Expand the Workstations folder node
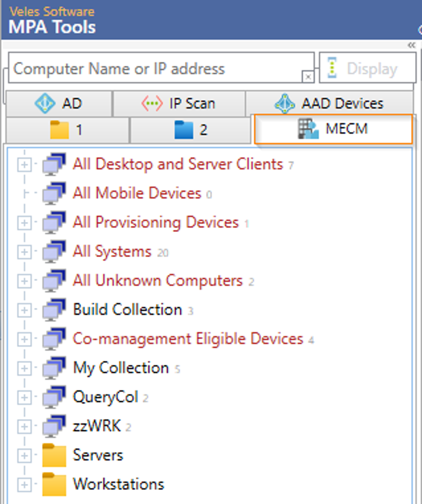 tap(24, 485)
